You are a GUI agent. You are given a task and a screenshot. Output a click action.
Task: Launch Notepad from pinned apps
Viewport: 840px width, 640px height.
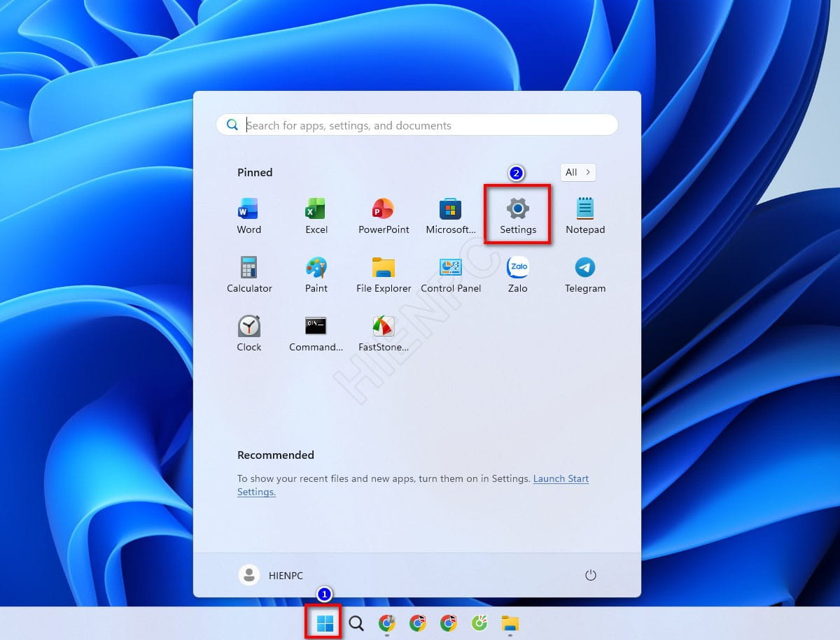pyautogui.click(x=585, y=216)
